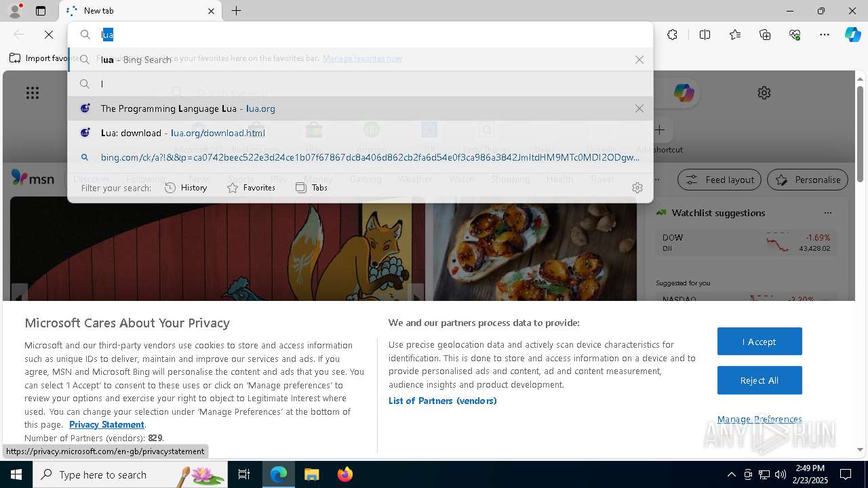Add a shortcut with plus icon
Viewport: 868px width, 488px height.
coord(659,129)
